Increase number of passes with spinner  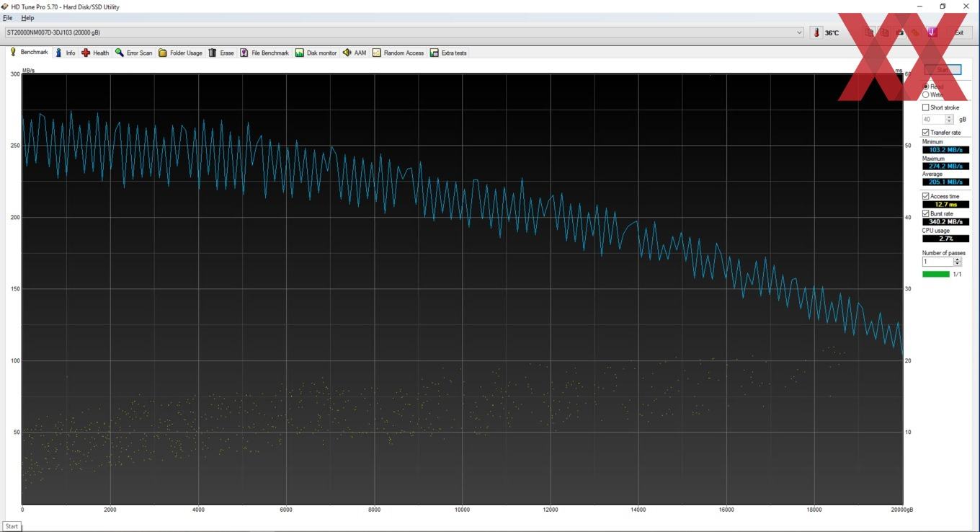(958, 260)
